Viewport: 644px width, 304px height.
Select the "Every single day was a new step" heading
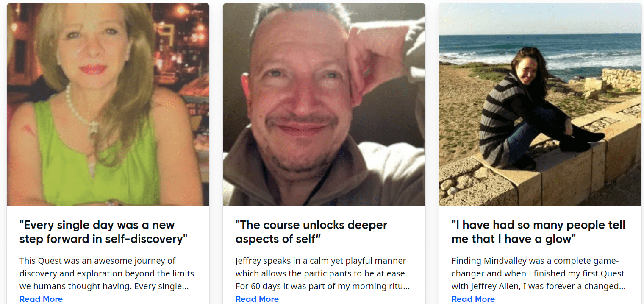(x=103, y=232)
